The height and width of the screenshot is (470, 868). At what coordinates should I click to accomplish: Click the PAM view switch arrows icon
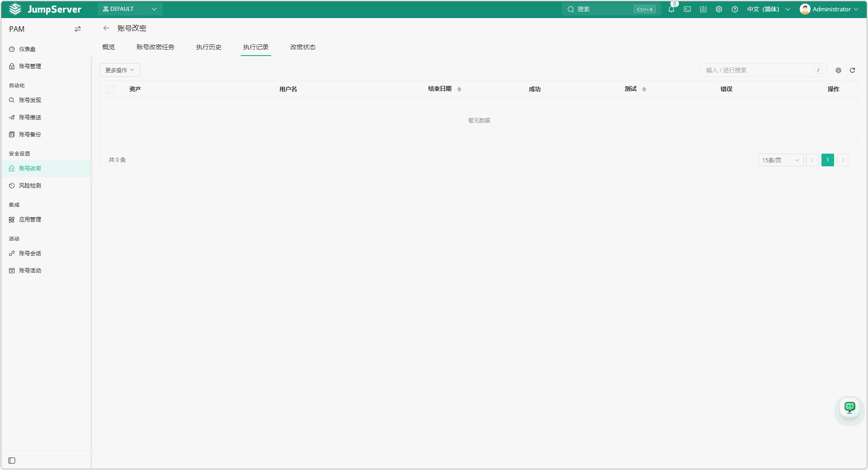tap(78, 29)
